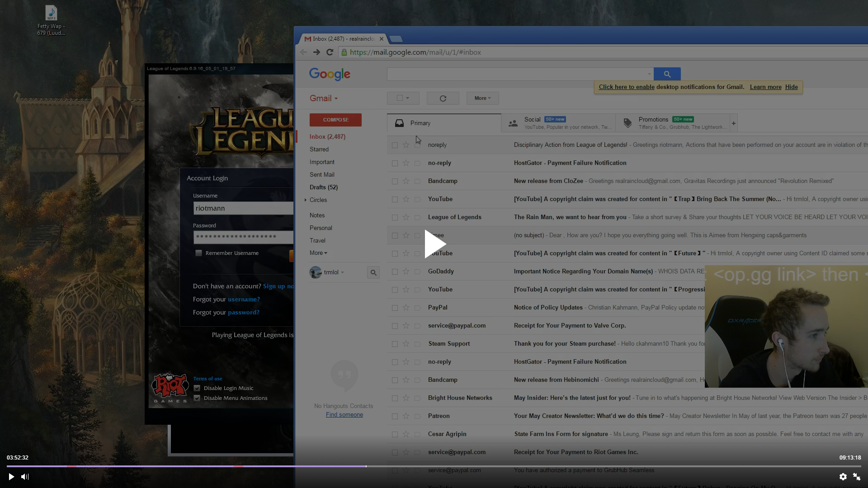Image resolution: width=868 pixels, height=488 pixels.
Task: Open the Notes label
Action: pyautogui.click(x=317, y=215)
